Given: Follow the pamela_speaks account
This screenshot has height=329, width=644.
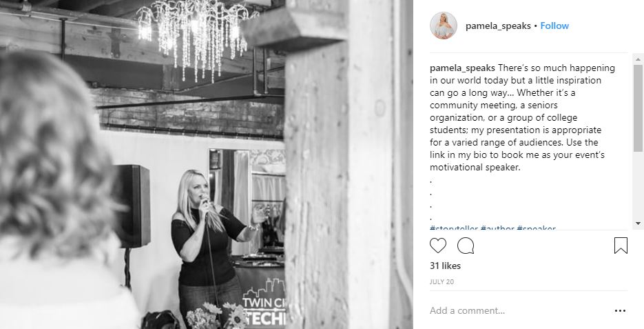Looking at the screenshot, I should click(554, 26).
